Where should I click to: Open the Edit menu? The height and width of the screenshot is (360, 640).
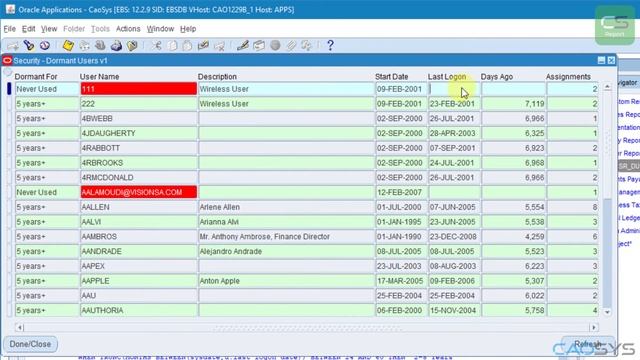tap(28, 29)
